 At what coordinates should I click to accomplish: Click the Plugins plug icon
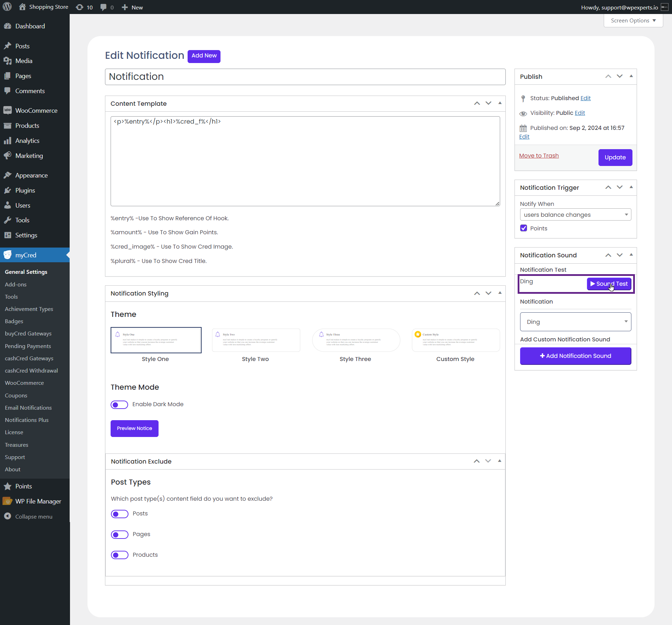click(x=7, y=190)
